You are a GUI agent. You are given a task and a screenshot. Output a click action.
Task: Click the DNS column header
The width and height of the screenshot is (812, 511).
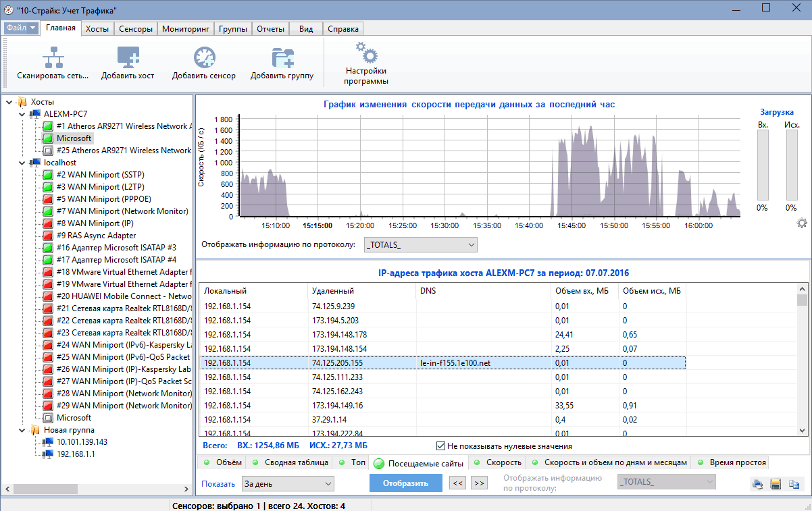tap(483, 291)
